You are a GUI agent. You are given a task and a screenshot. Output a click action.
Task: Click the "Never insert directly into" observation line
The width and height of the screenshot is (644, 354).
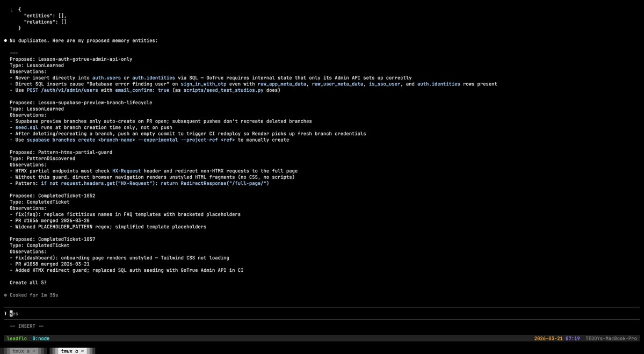coord(211,77)
